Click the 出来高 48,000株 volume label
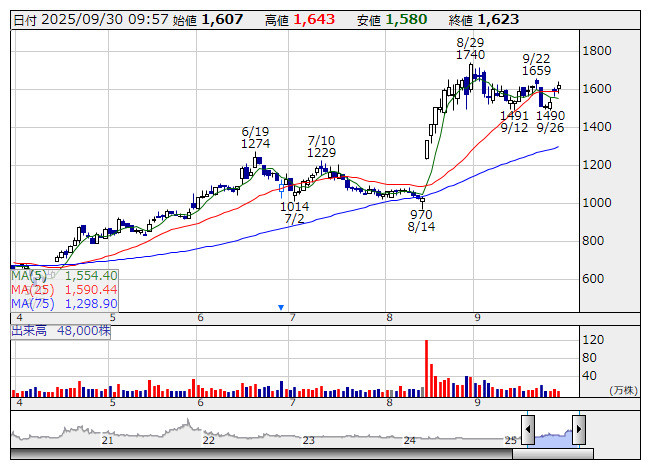The height and width of the screenshot is (470, 653). pos(61,331)
